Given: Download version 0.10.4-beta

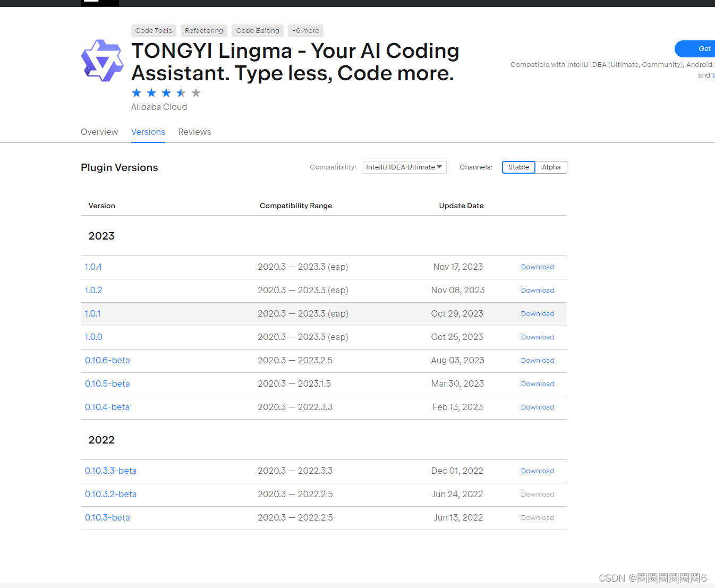Looking at the screenshot, I should pyautogui.click(x=538, y=407).
